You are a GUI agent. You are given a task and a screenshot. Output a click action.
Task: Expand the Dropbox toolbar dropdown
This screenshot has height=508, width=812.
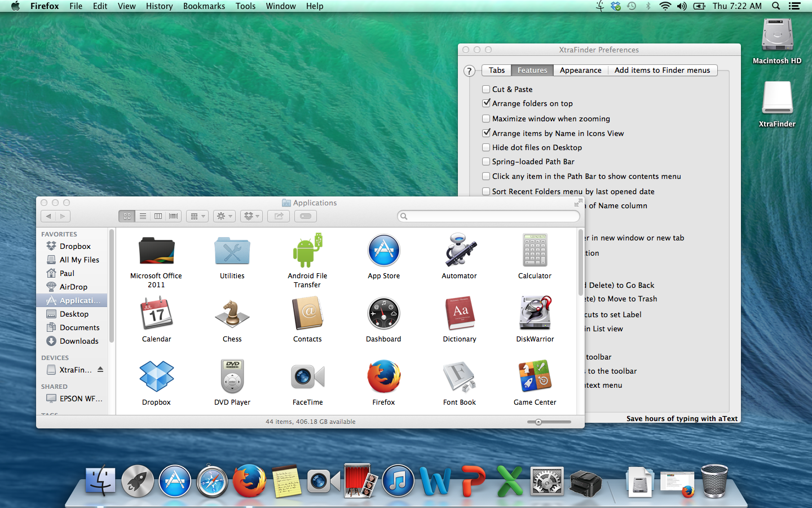coord(251,216)
